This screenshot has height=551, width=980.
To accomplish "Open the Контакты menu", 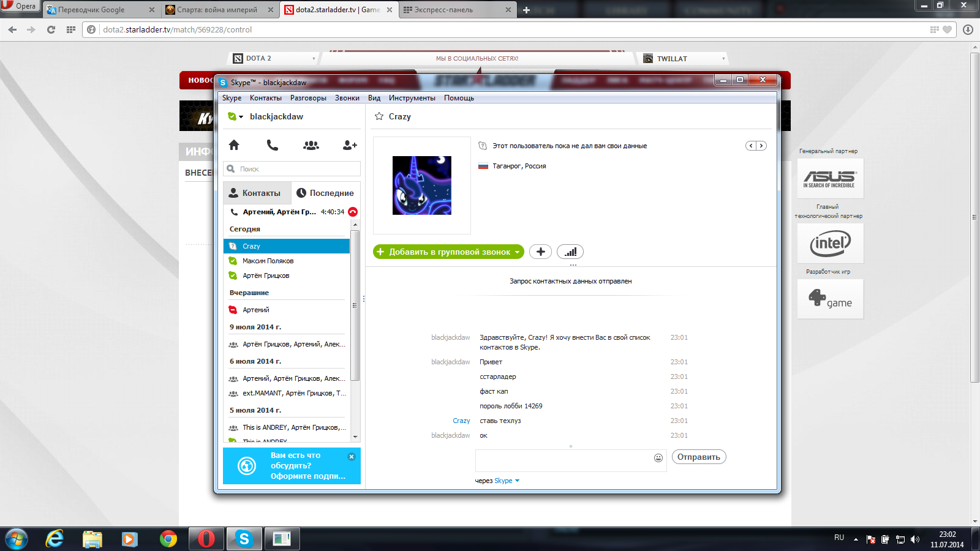I will click(265, 98).
